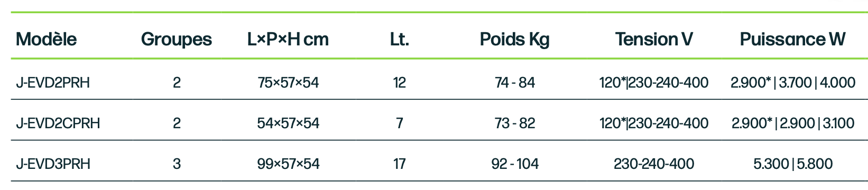Click the L×P×H cm header
Viewport: 868px width, 190px height.
pyautogui.click(x=288, y=39)
